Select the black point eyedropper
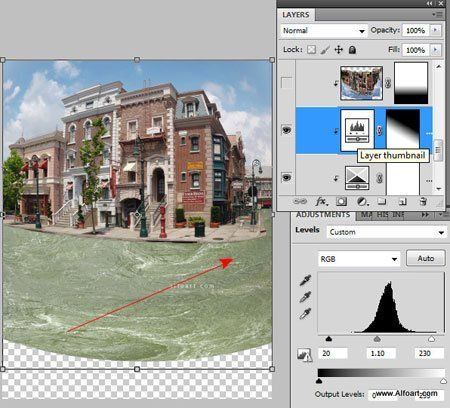The height and width of the screenshot is (408, 450). click(x=305, y=280)
